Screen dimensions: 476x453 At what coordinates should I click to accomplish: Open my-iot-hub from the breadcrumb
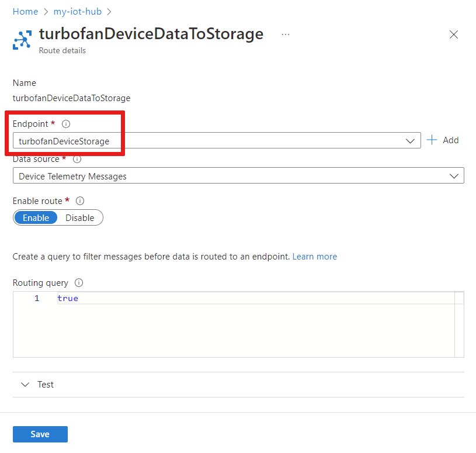77,11
